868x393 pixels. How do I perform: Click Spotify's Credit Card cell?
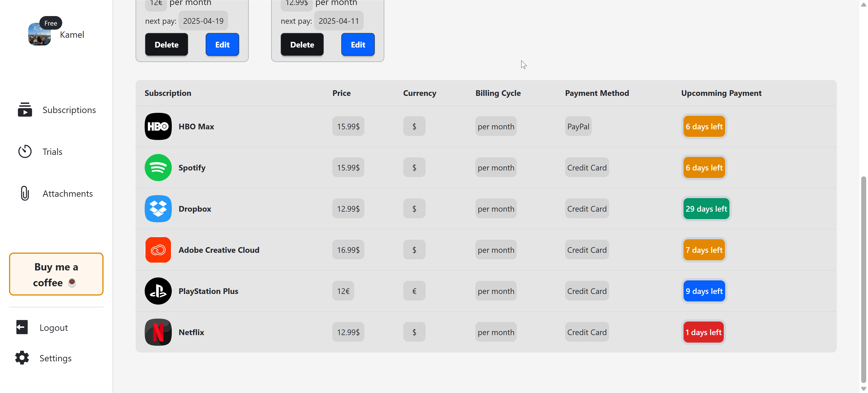pyautogui.click(x=587, y=168)
